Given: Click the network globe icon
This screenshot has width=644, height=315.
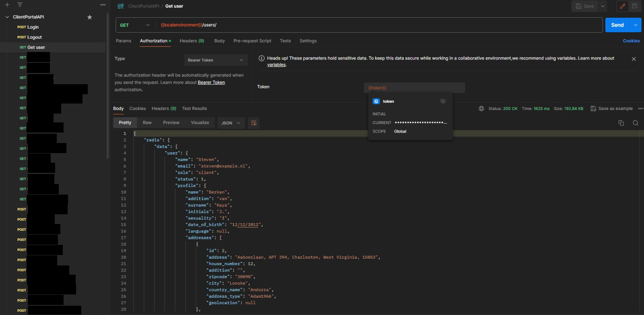Looking at the screenshot, I should click(481, 108).
